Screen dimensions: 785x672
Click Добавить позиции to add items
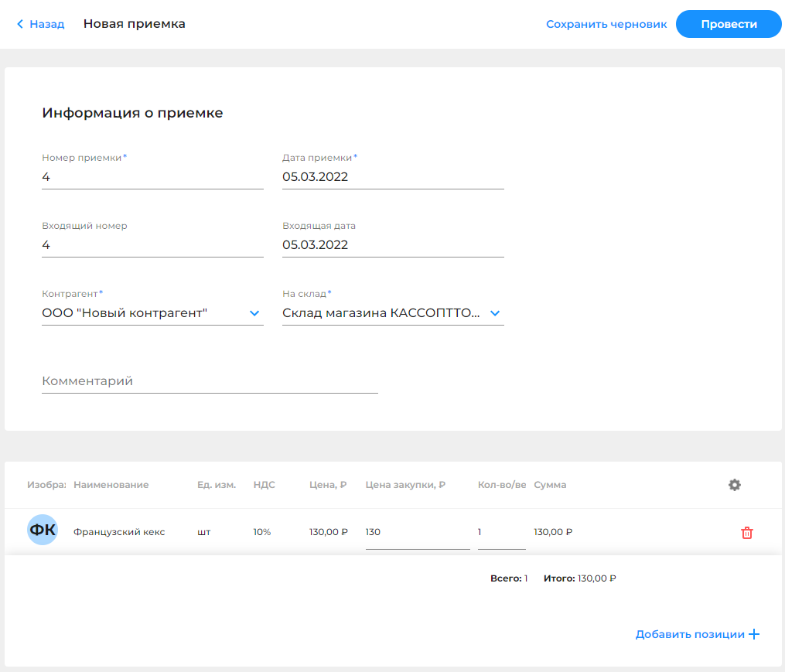pyautogui.click(x=689, y=634)
